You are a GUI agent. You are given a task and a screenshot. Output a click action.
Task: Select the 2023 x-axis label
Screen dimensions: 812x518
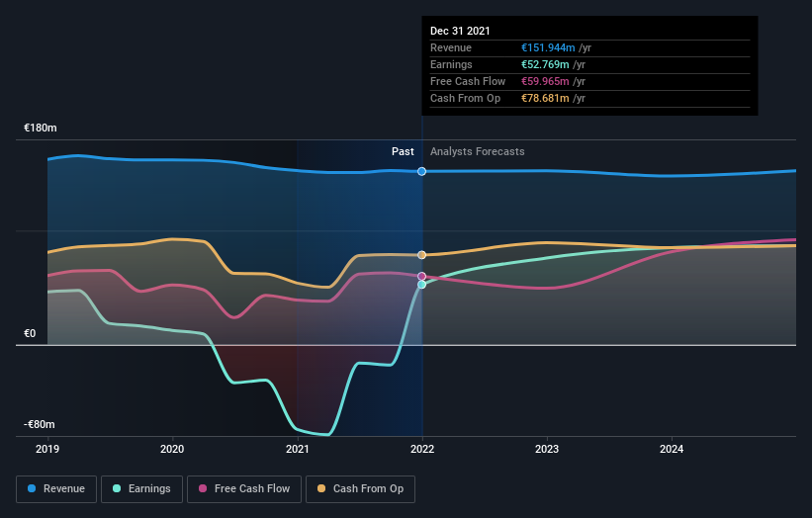[x=547, y=449]
